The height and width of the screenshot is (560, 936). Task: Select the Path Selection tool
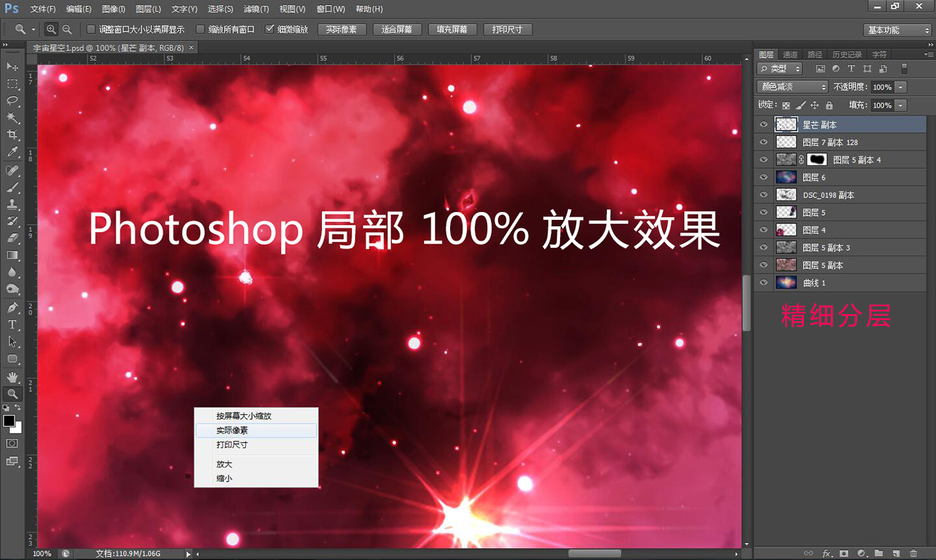13,342
